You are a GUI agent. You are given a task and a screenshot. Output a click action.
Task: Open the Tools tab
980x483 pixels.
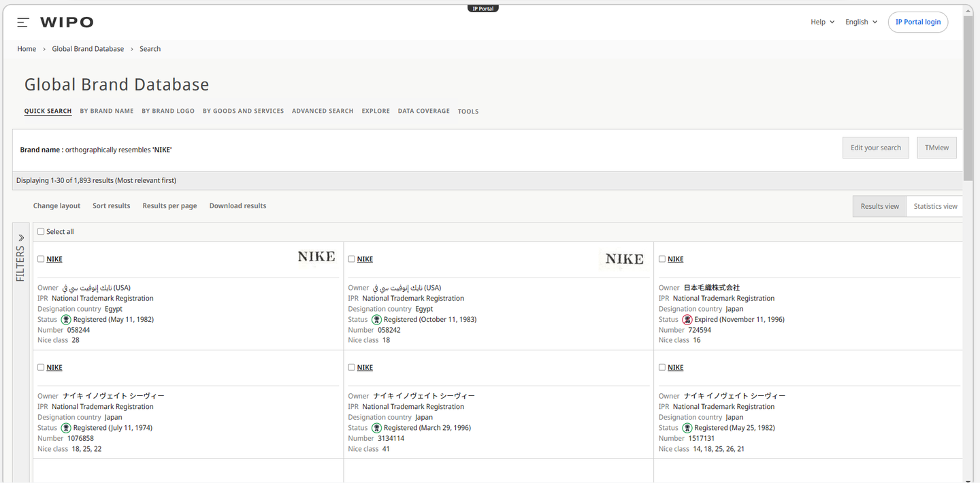(x=468, y=112)
